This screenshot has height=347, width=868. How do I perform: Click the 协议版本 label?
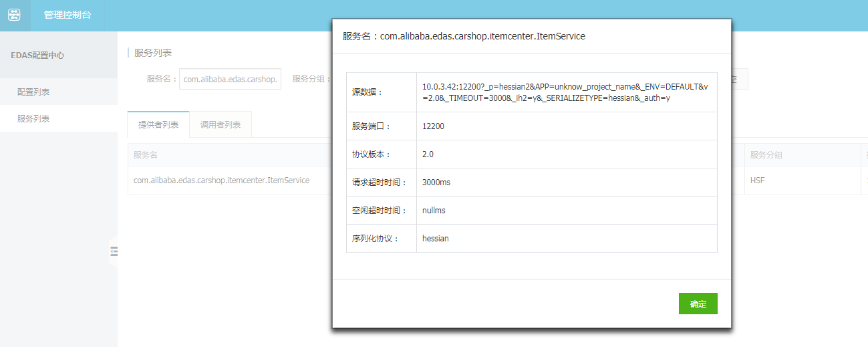coord(372,154)
